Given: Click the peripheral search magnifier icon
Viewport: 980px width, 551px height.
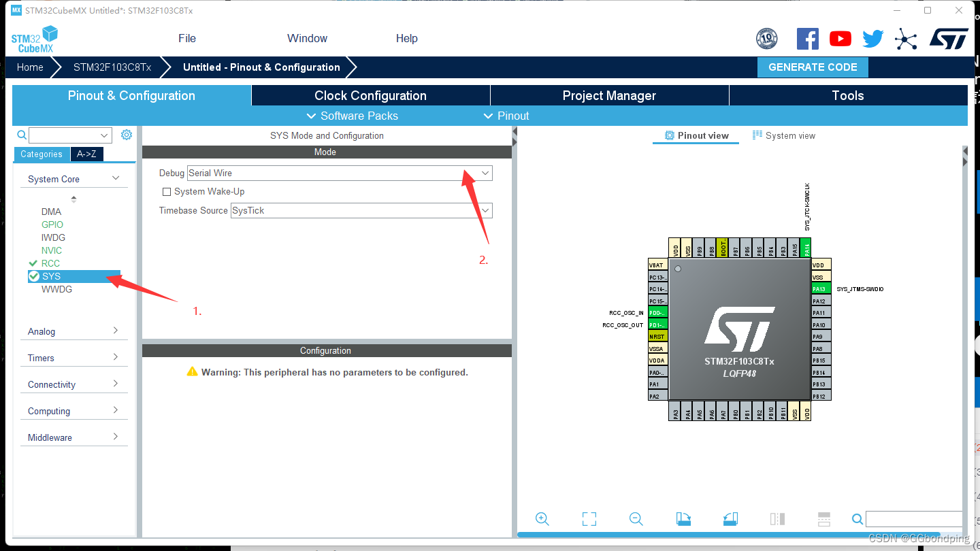Looking at the screenshot, I should pos(22,135).
